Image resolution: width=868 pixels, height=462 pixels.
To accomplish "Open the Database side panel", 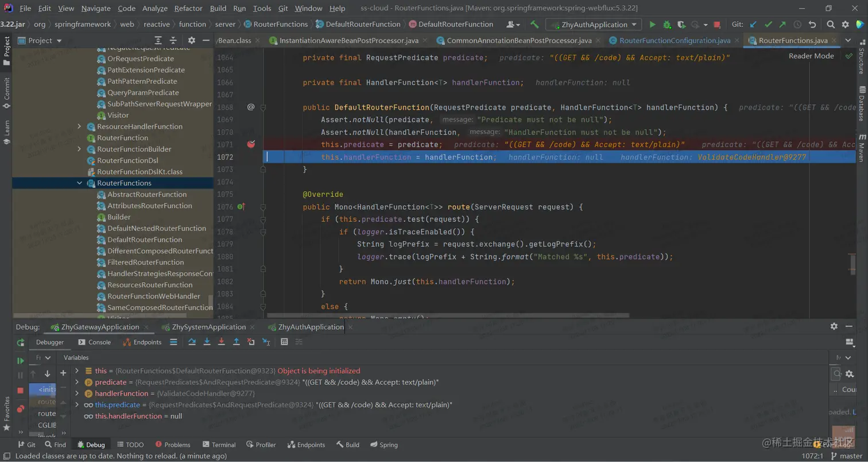I will point(861,103).
